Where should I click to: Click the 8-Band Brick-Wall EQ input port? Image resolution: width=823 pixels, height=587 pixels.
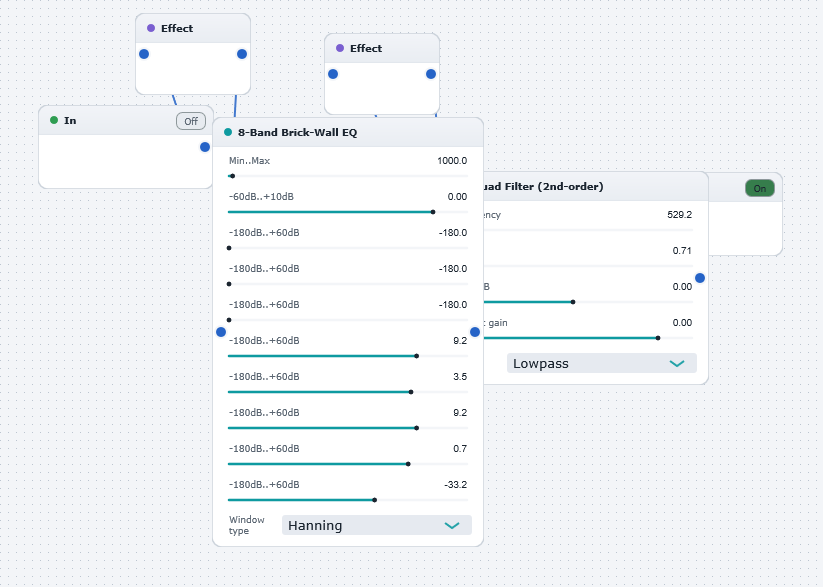tap(221, 332)
